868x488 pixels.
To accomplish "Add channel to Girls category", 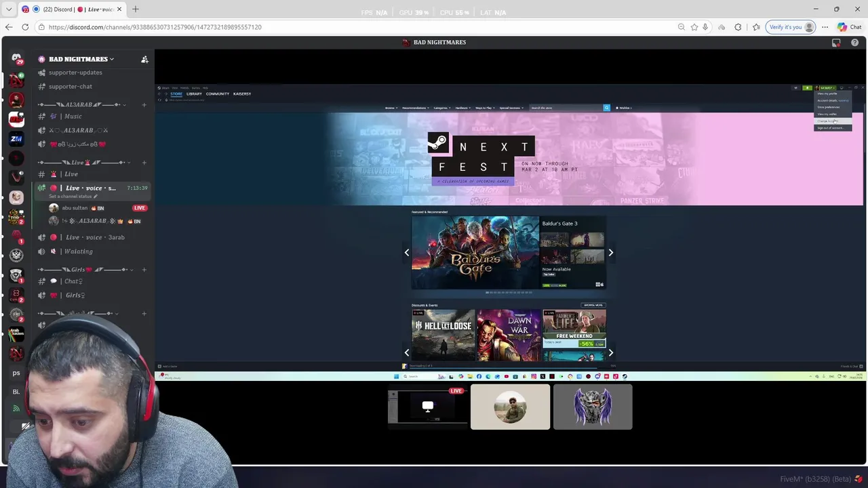I will [144, 270].
